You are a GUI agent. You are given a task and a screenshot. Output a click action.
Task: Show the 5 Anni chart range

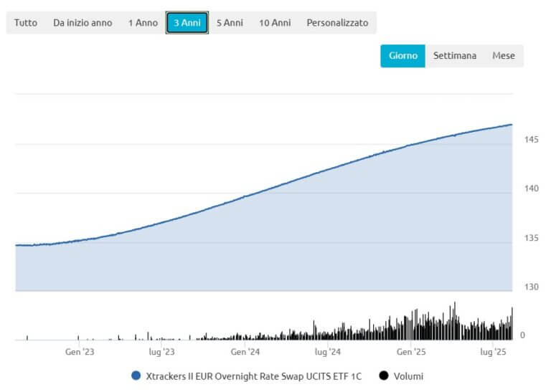pyautogui.click(x=230, y=23)
